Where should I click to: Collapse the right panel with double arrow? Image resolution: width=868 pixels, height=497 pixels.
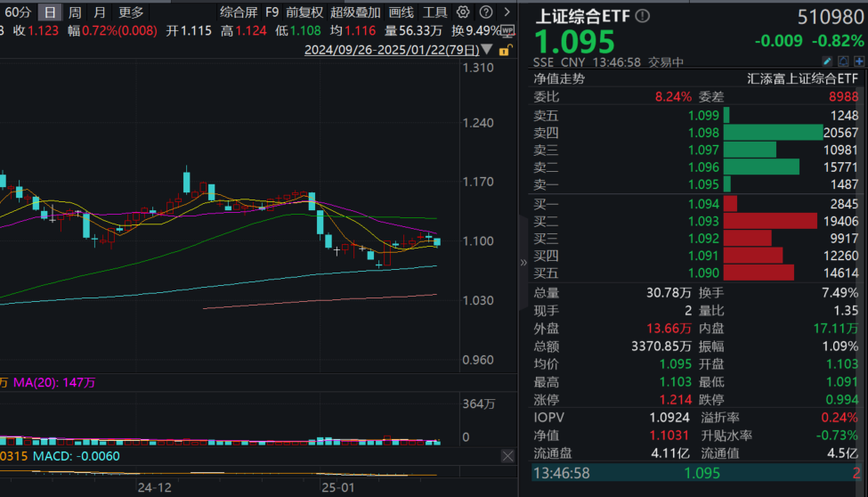click(x=523, y=263)
